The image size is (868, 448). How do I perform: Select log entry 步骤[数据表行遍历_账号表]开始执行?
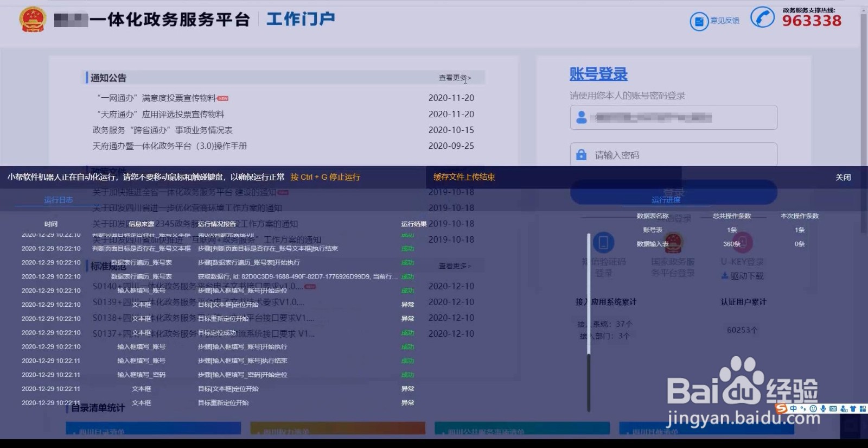[x=249, y=263]
